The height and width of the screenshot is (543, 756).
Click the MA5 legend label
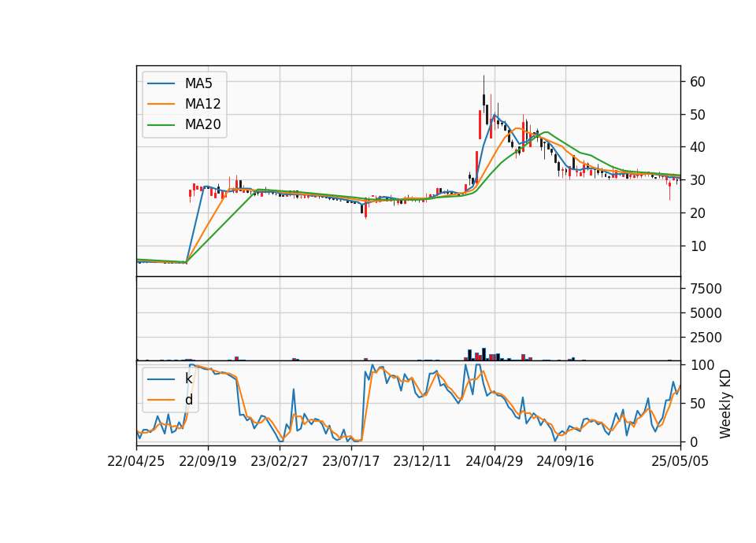tap(198, 83)
